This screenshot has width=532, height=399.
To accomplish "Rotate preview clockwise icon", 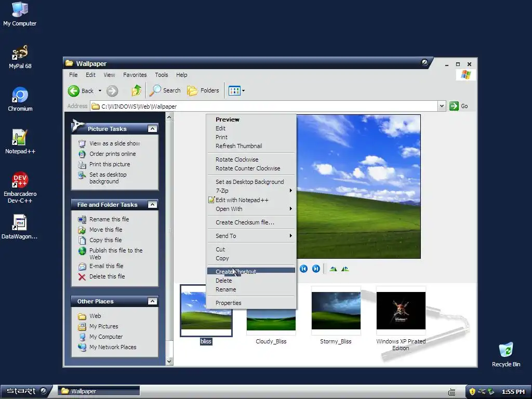I will [x=333, y=269].
